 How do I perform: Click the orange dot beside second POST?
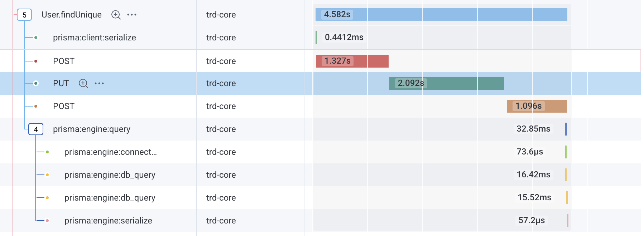[x=36, y=106]
